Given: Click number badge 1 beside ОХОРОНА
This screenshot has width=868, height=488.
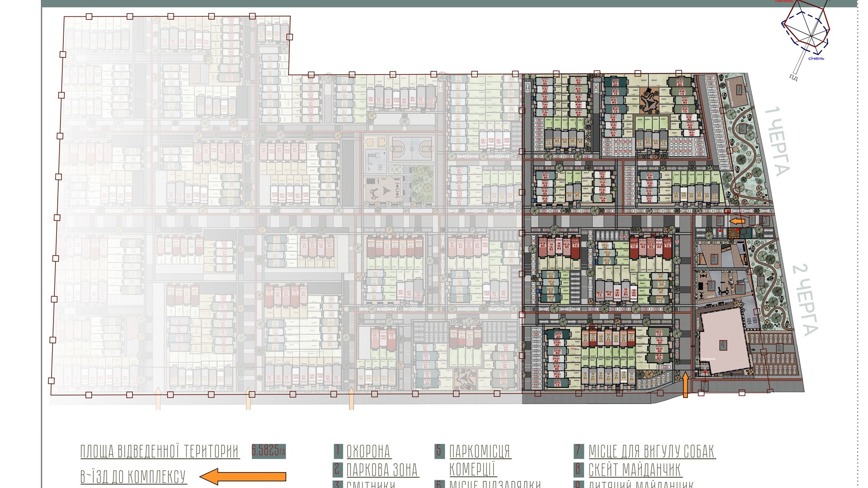Looking at the screenshot, I should point(338,451).
